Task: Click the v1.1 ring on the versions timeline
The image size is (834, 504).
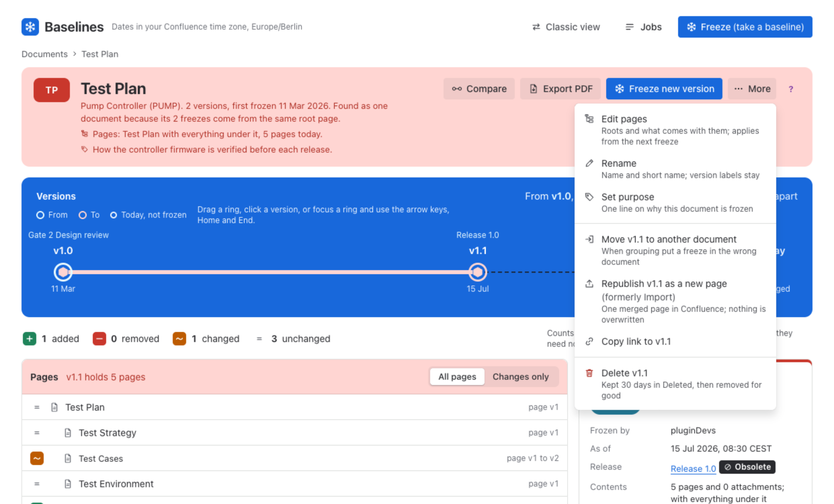Action: click(477, 272)
